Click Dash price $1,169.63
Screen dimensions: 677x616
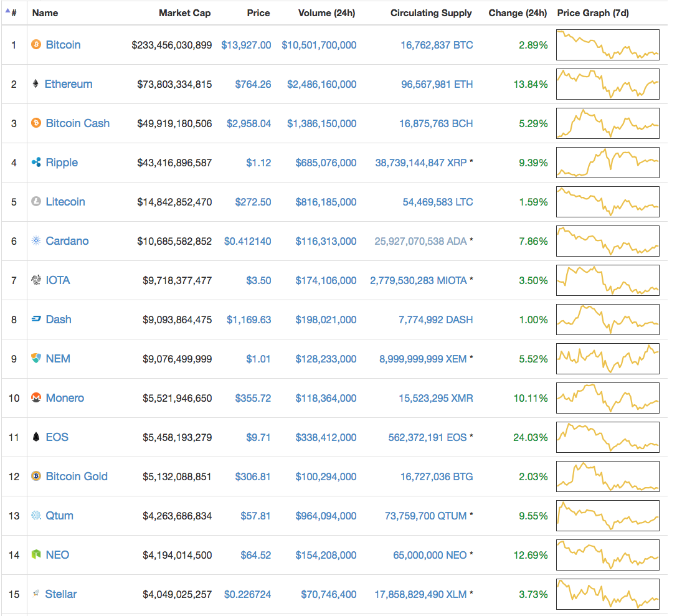[x=249, y=320]
